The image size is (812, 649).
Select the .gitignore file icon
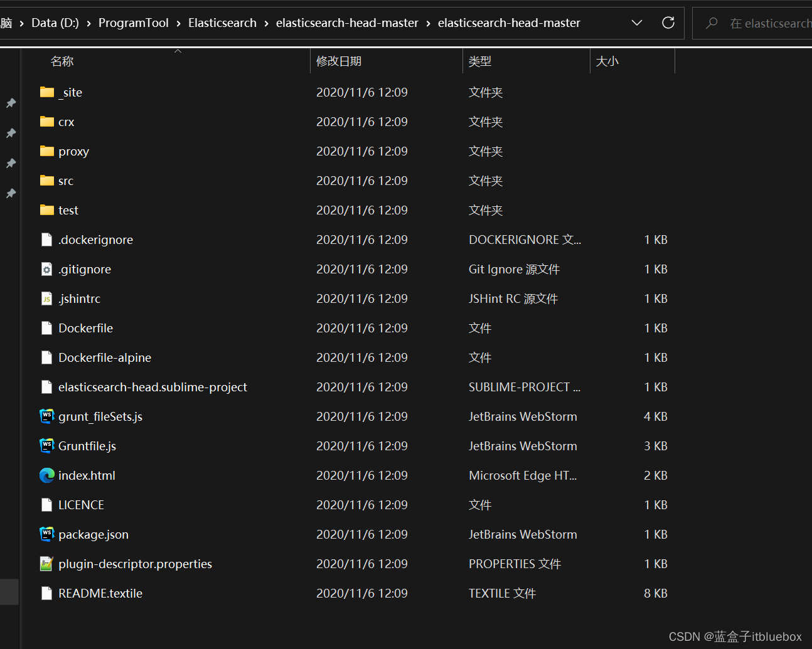click(47, 269)
